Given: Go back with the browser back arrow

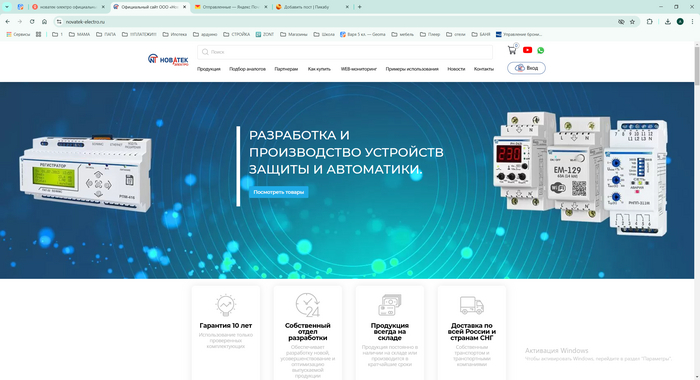Looking at the screenshot, I should point(8,21).
